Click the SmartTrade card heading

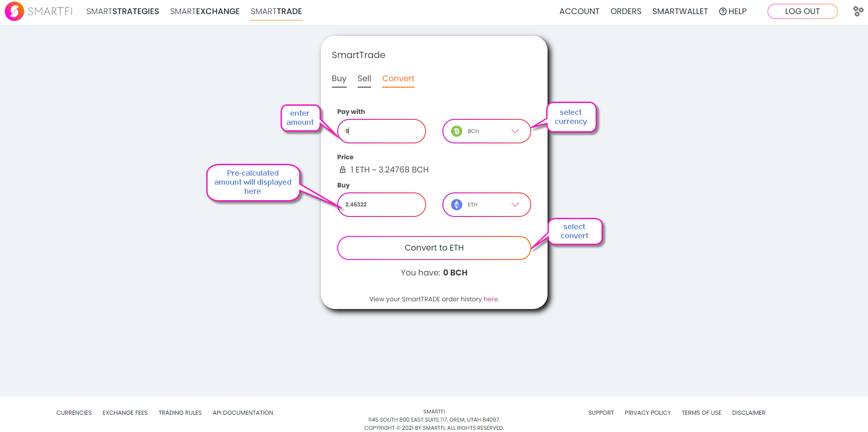pyautogui.click(x=359, y=55)
